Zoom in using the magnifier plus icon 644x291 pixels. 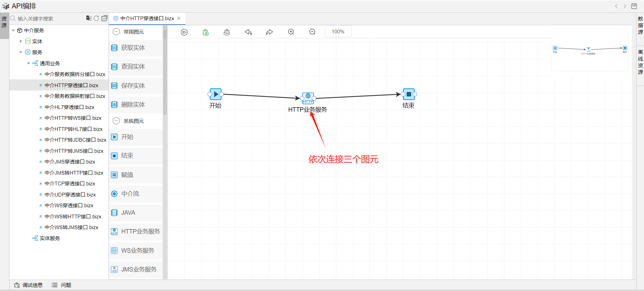(291, 32)
